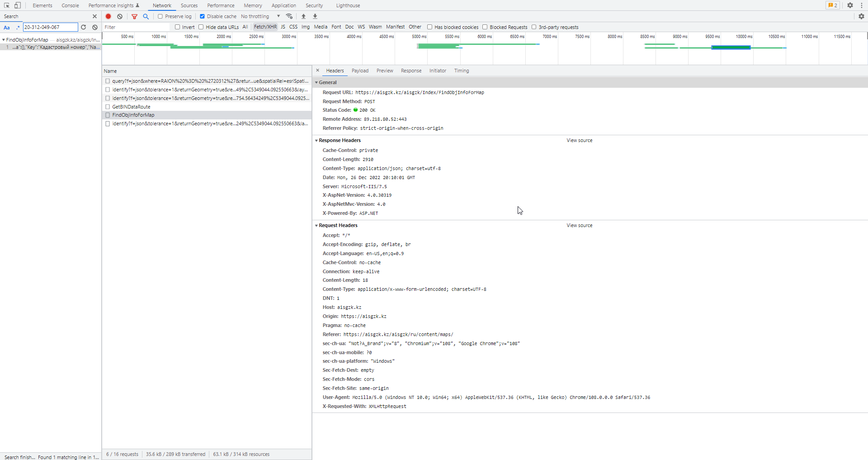The image size is (868, 460).
Task: Switch to the Console tab
Action: (70, 5)
